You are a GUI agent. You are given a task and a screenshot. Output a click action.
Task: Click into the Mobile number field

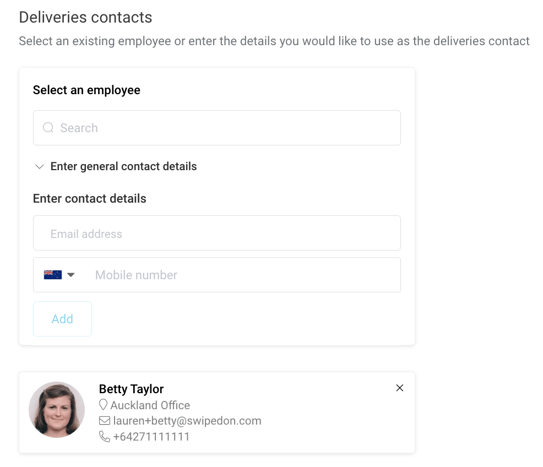point(242,275)
